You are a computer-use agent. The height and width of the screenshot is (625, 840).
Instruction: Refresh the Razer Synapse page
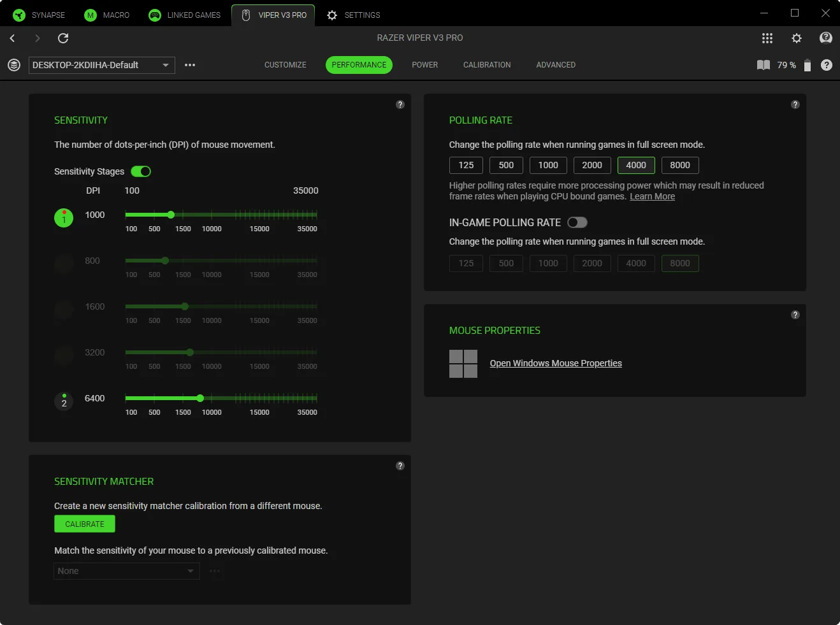[x=63, y=38]
